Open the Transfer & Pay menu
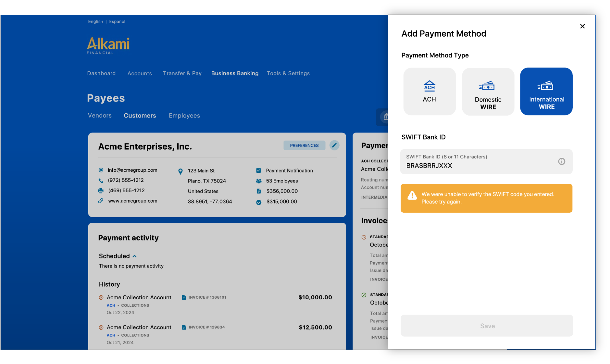 182,73
